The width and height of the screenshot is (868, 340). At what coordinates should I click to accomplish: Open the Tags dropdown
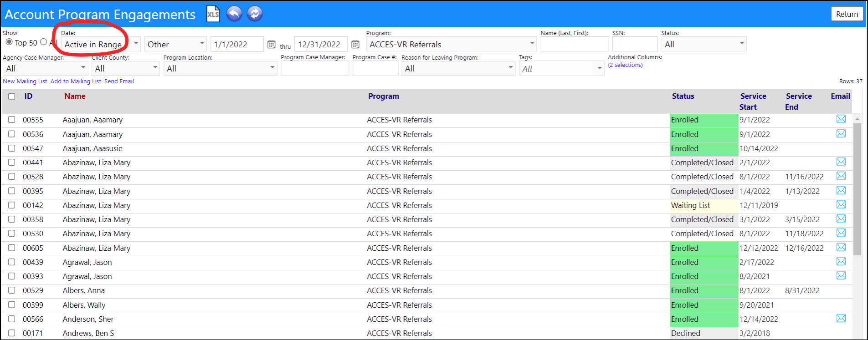click(x=561, y=69)
